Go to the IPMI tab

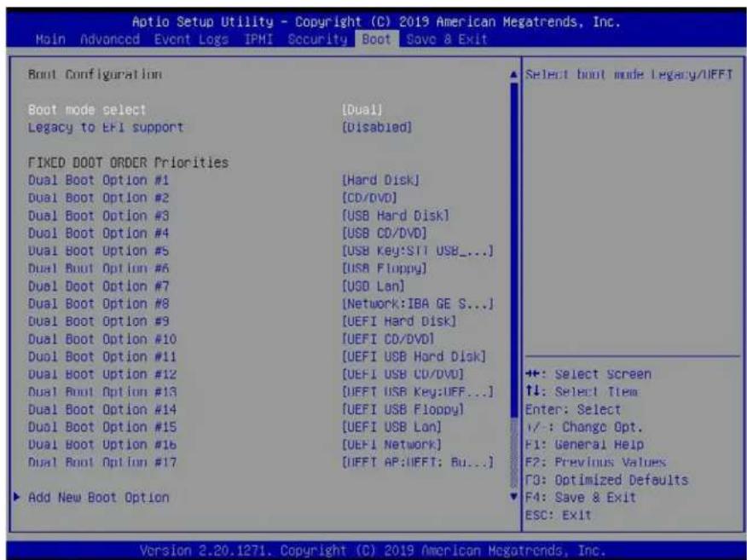click(x=258, y=39)
